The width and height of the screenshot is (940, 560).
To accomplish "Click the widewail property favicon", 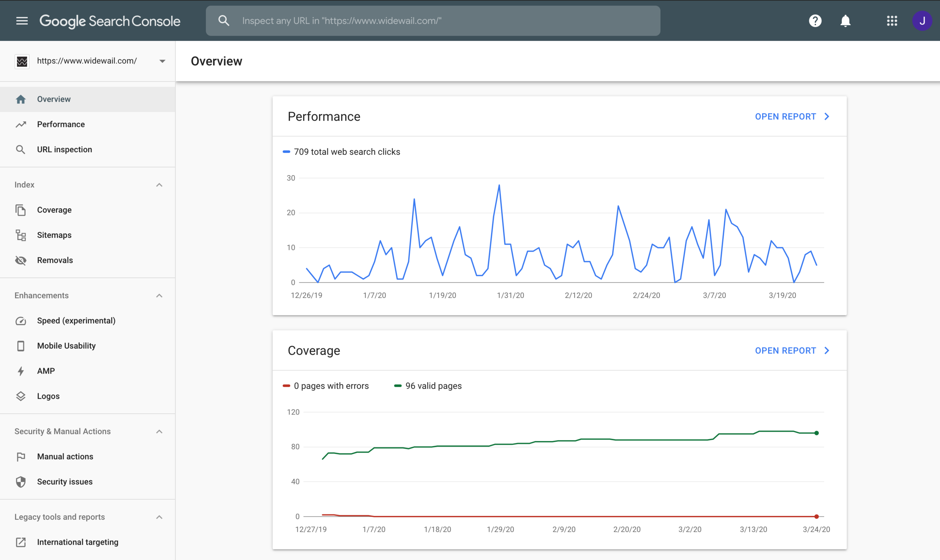I will click(x=22, y=61).
